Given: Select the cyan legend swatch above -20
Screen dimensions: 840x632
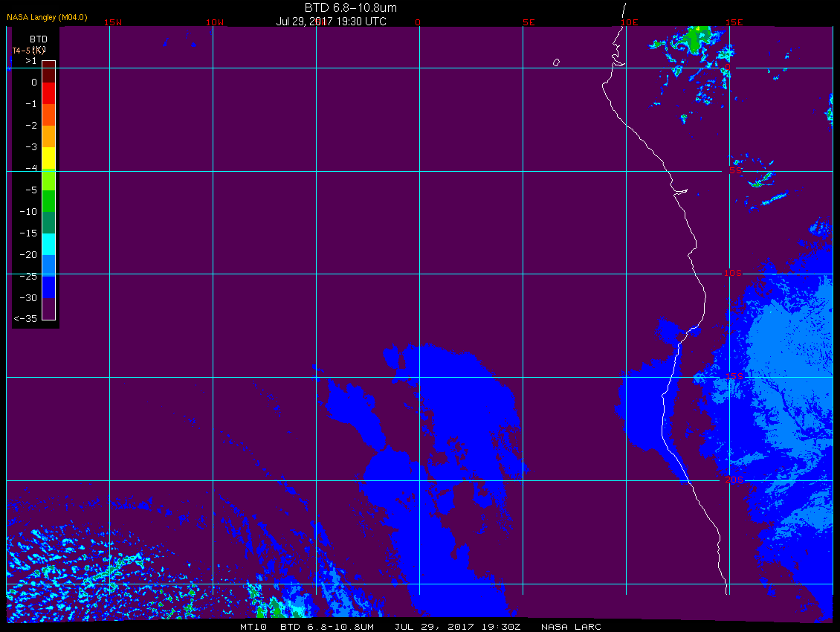Looking at the screenshot, I should tap(49, 244).
